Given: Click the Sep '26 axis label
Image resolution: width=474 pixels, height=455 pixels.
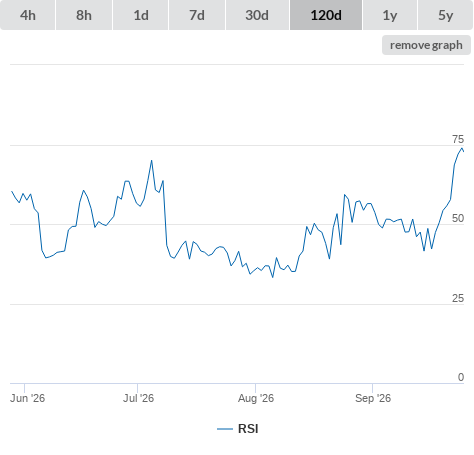Looking at the screenshot, I should pyautogui.click(x=373, y=398).
